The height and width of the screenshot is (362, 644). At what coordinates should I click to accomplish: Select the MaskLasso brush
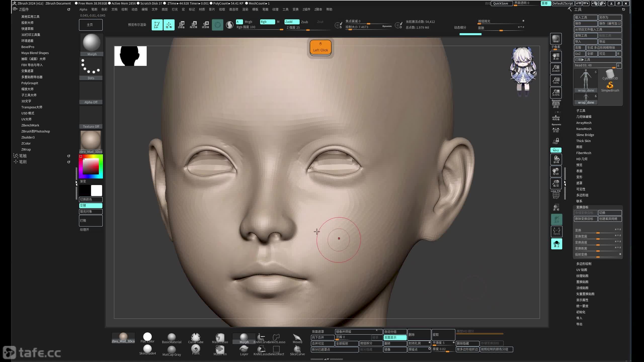pyautogui.click(x=220, y=338)
